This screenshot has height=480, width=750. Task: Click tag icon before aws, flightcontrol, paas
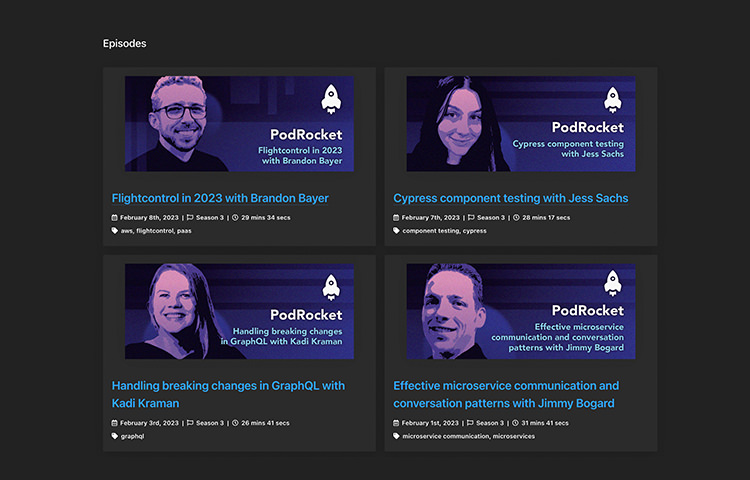click(x=115, y=230)
